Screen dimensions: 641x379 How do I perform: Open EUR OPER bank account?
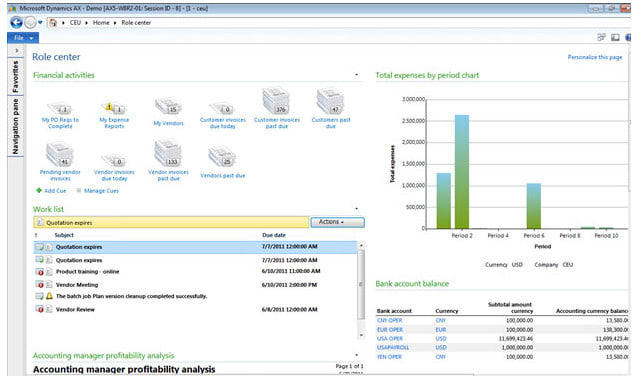pos(390,330)
